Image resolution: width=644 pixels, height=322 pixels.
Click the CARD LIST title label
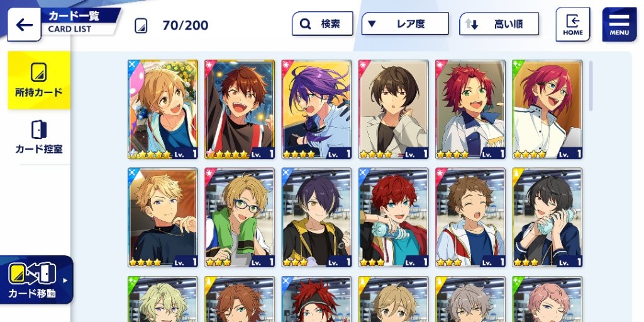(x=70, y=29)
